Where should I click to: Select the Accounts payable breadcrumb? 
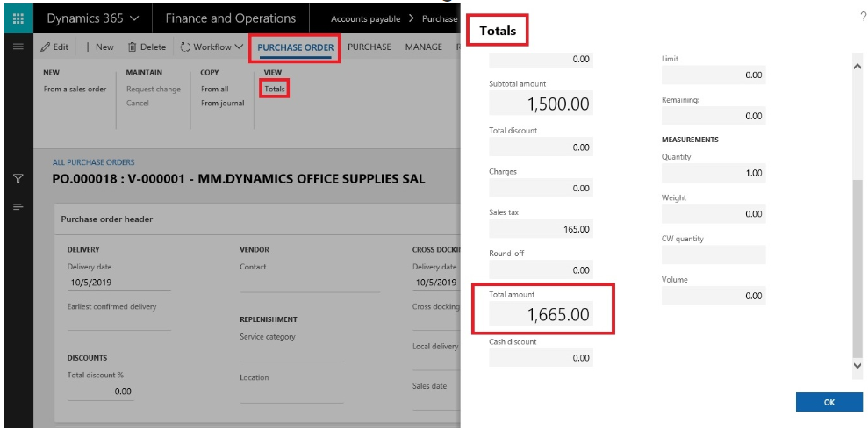(x=365, y=18)
